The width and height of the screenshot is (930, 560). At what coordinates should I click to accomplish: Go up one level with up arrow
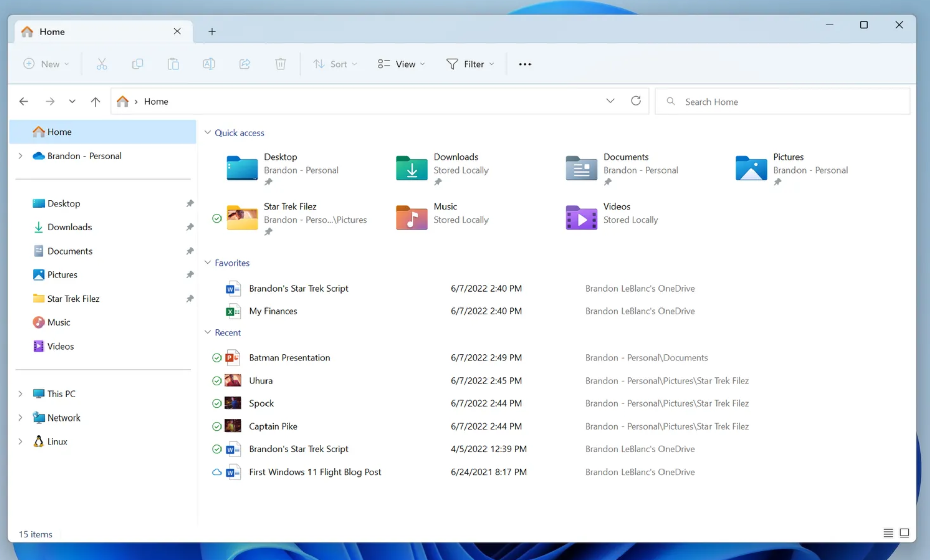point(95,101)
